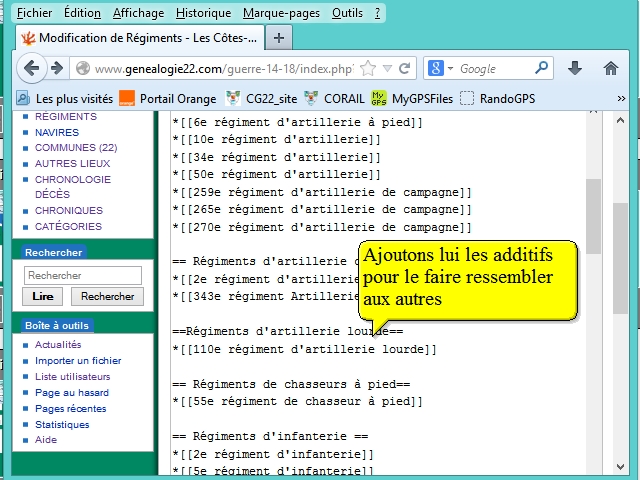Click the line == Régiments de chasseurs à pied==
Viewport: 640px width, 480px height.
(x=291, y=384)
